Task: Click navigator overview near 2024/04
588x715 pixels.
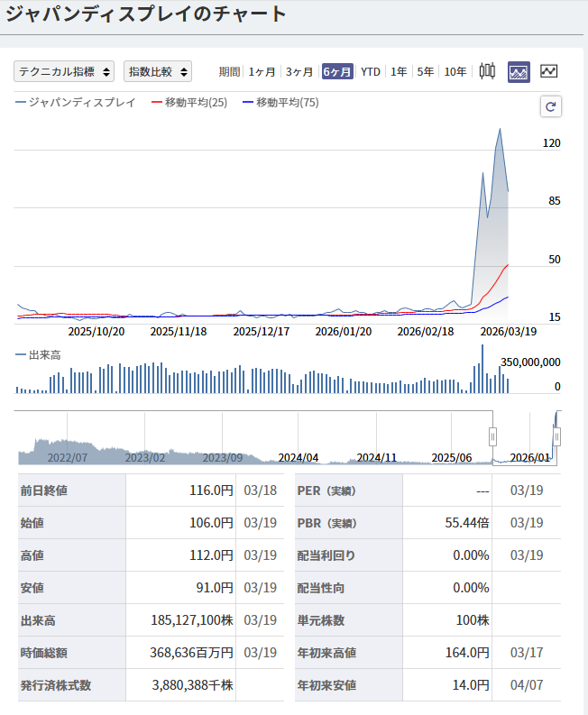Action: coord(299,457)
